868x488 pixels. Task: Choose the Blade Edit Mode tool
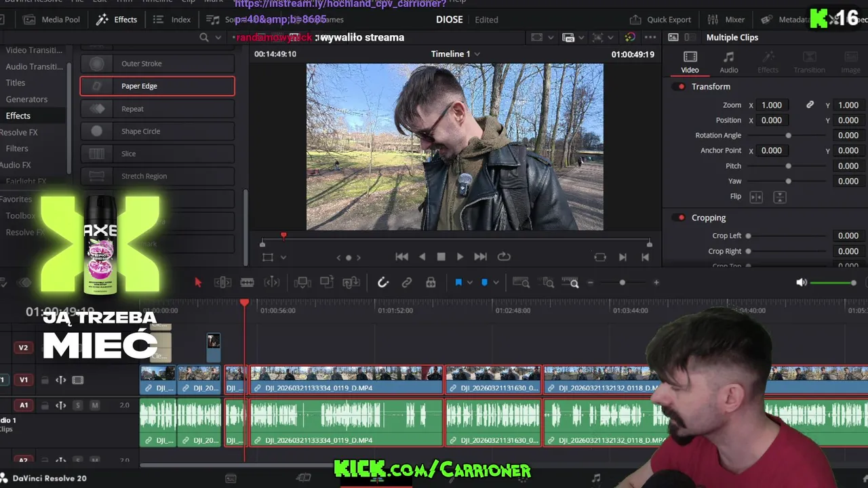(248, 283)
